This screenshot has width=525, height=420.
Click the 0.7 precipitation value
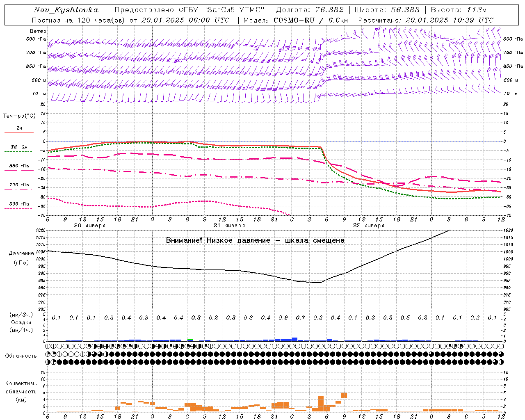(301, 317)
